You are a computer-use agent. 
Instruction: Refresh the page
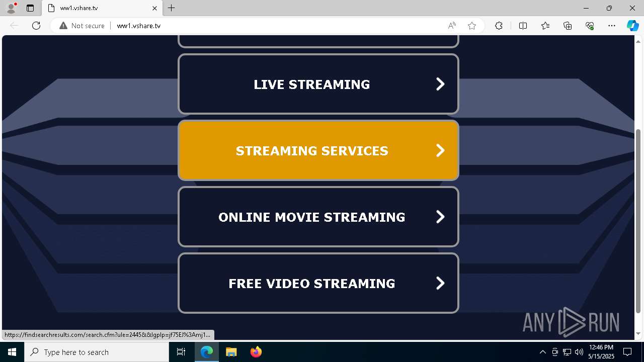[36, 26]
